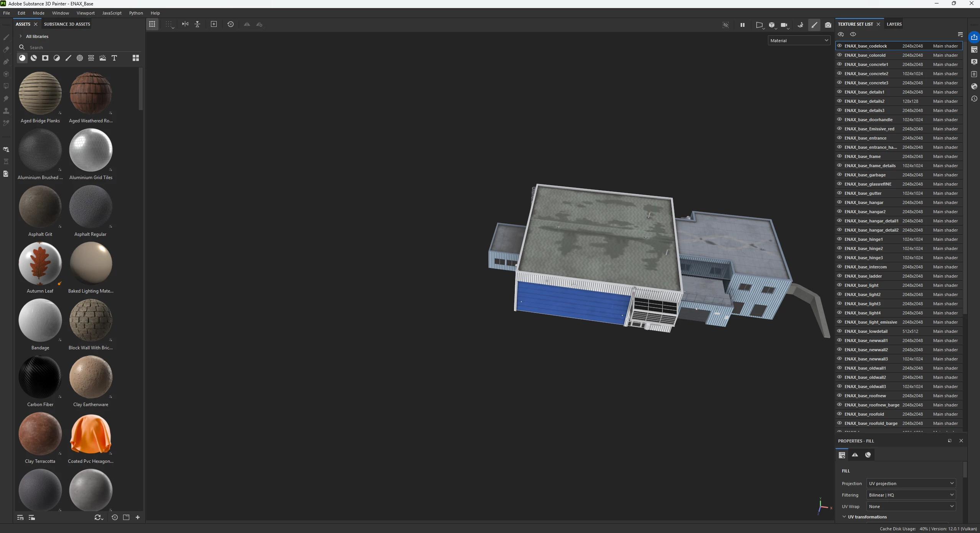Collapse the UV transformations section
Image resolution: width=980 pixels, height=533 pixels.
844,517
